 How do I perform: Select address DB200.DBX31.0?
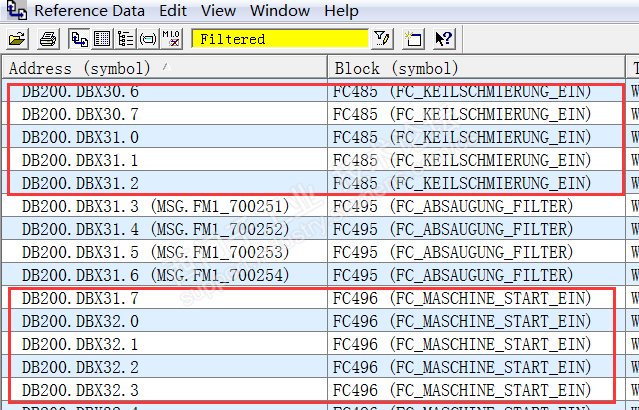tap(80, 137)
